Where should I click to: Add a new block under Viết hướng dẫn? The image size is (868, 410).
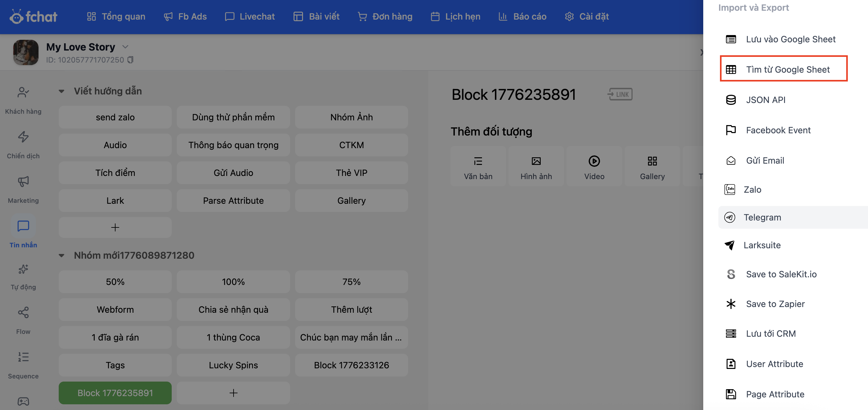pos(115,227)
